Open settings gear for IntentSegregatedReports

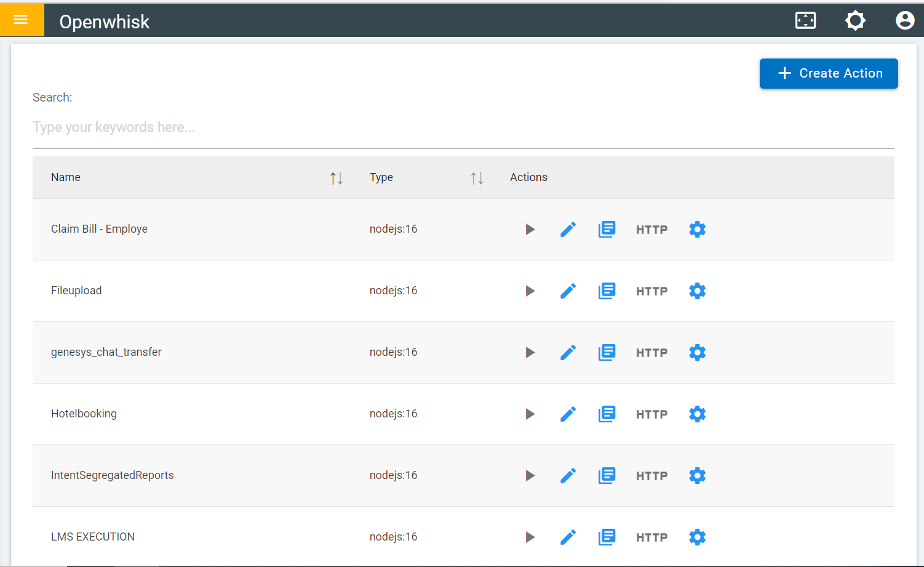(x=697, y=476)
